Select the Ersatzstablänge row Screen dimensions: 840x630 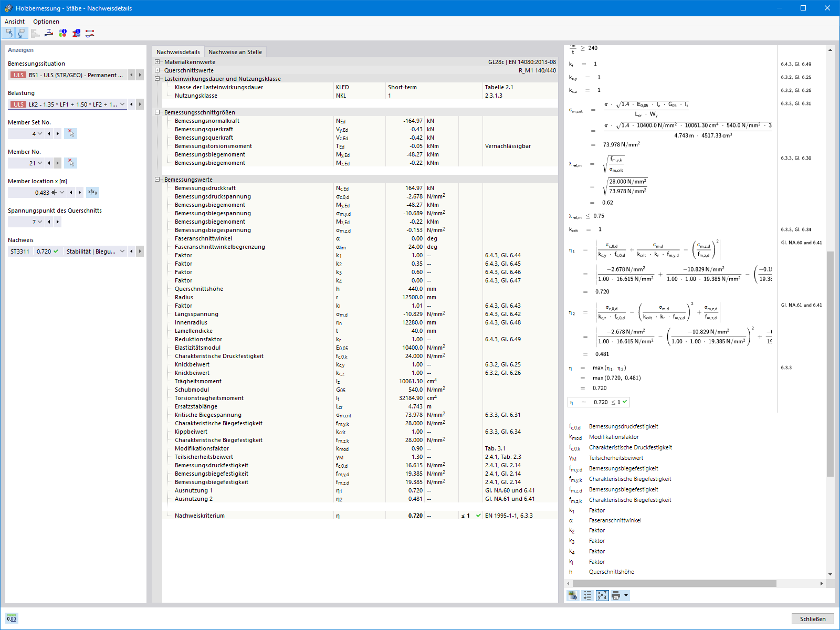(360, 406)
